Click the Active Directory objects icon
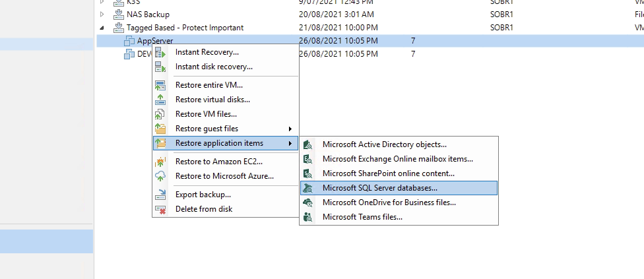644x279 pixels. [x=308, y=144]
